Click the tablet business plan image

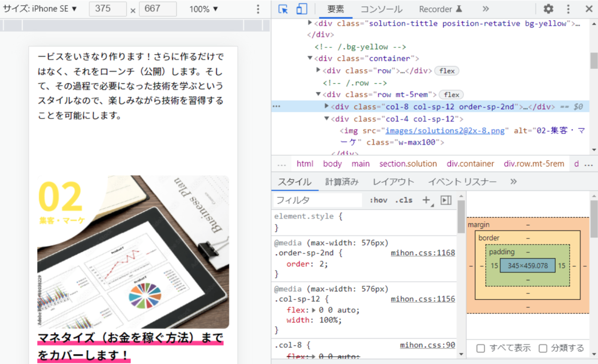point(133,251)
